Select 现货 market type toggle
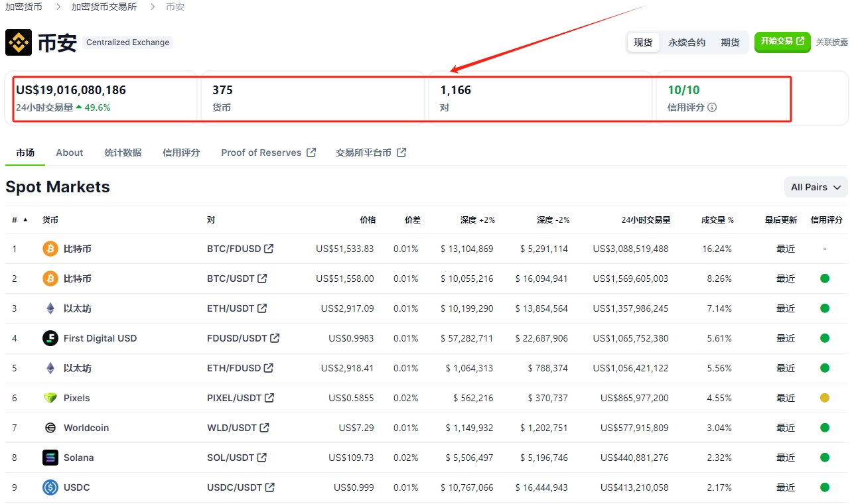Image resolution: width=854 pixels, height=504 pixels. tap(643, 42)
